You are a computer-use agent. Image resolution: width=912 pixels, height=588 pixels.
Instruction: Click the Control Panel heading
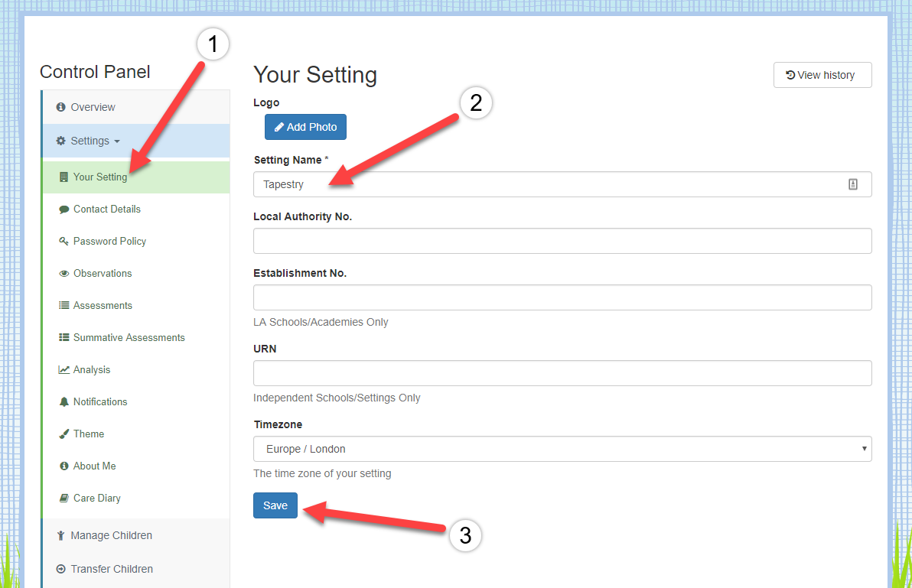(95, 72)
